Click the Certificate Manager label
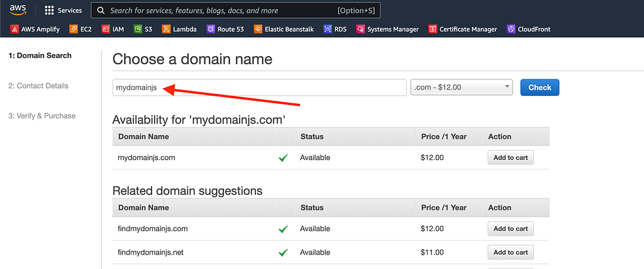 (x=468, y=29)
